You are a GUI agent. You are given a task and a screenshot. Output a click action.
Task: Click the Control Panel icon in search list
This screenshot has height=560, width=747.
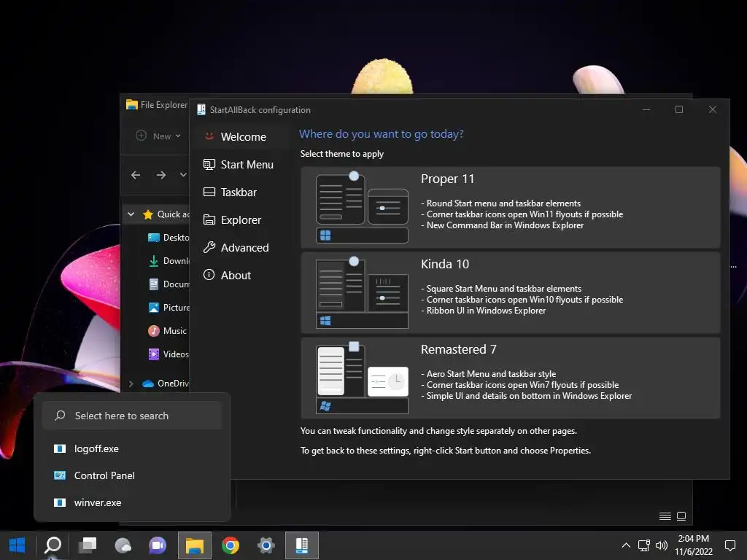(x=60, y=475)
